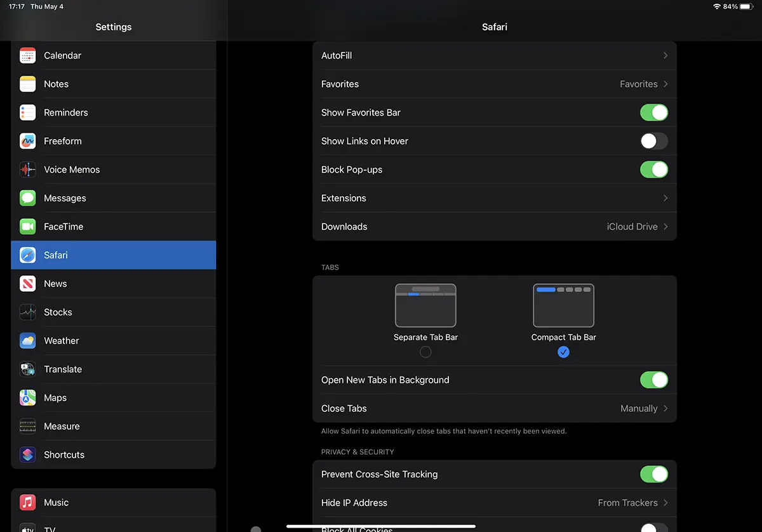This screenshot has height=532, width=762.
Task: Select the Compact Tab Bar radio button
Action: pos(563,352)
